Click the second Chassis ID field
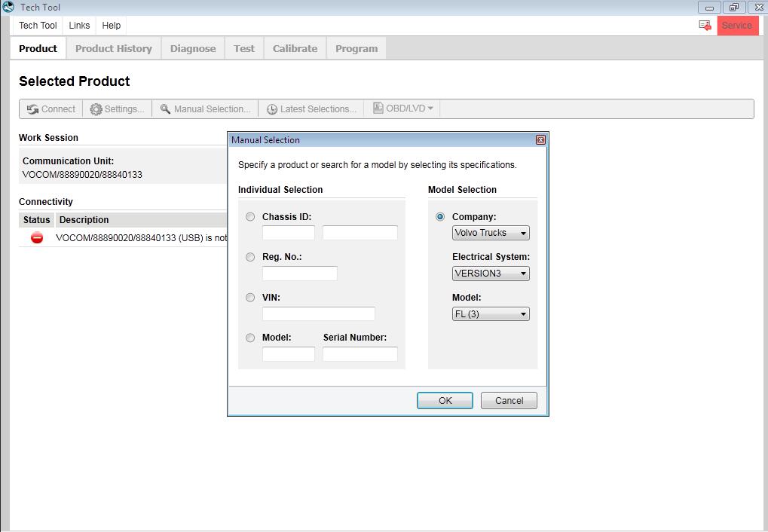The width and height of the screenshot is (768, 532). tap(360, 233)
